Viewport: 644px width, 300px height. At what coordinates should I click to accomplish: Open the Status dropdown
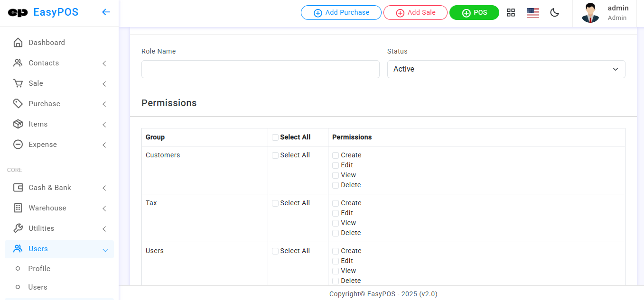click(x=506, y=69)
